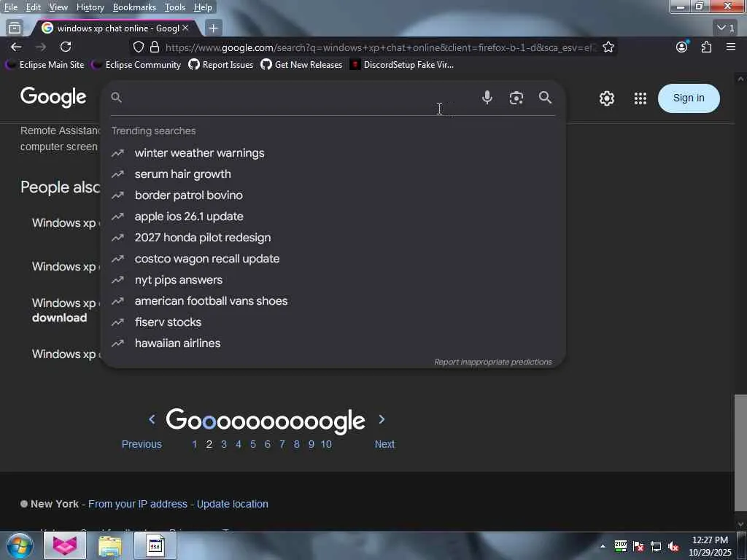Open the Windows Start button
This screenshot has height=560, width=747.
click(x=19, y=545)
